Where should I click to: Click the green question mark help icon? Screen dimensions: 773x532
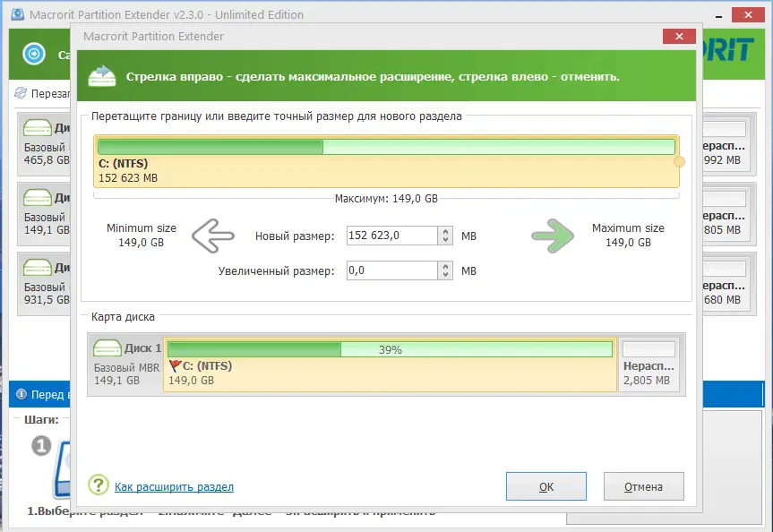coord(99,485)
